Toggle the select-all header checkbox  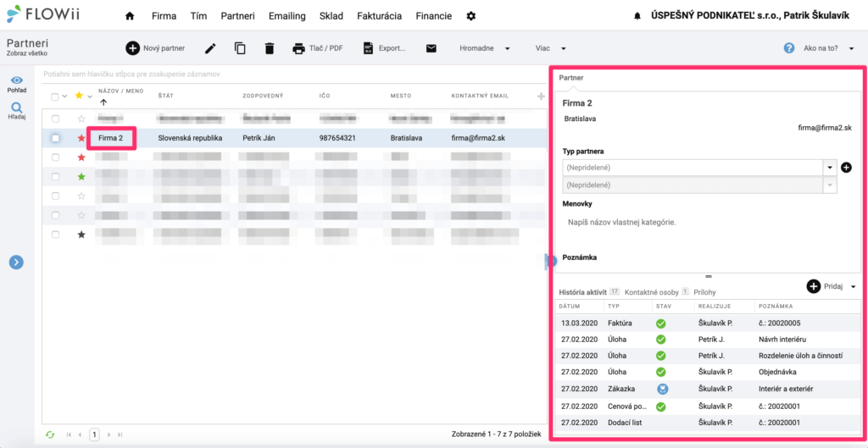[55, 97]
